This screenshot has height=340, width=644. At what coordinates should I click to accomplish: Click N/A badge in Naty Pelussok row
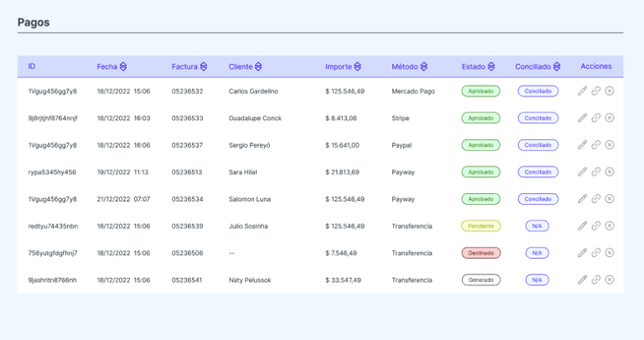pyautogui.click(x=538, y=280)
